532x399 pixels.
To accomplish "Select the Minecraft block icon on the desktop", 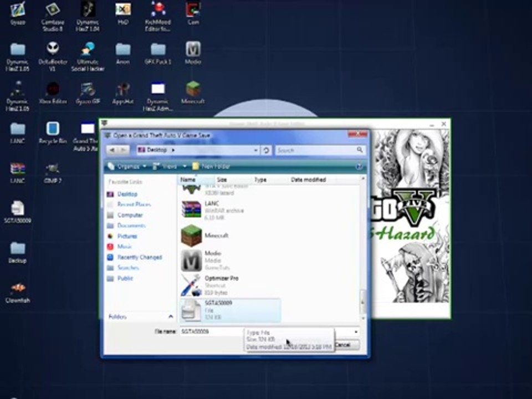I will pyautogui.click(x=193, y=93).
